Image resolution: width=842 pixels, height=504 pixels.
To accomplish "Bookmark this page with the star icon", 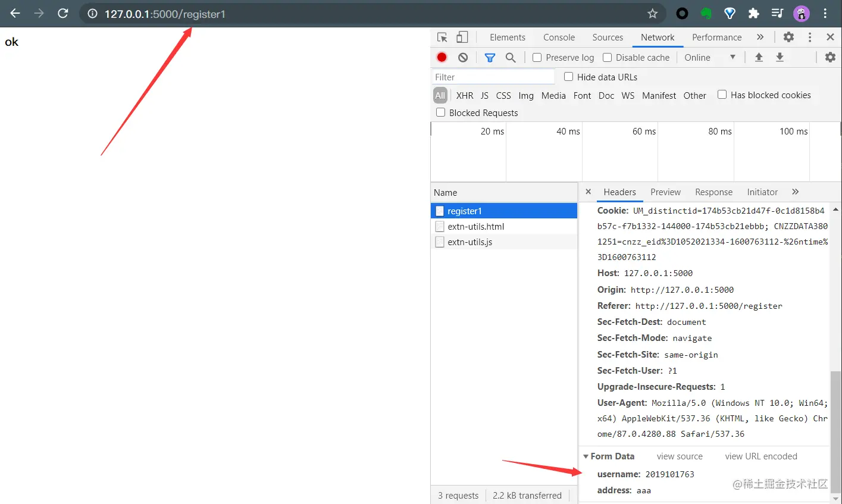I will click(x=652, y=13).
